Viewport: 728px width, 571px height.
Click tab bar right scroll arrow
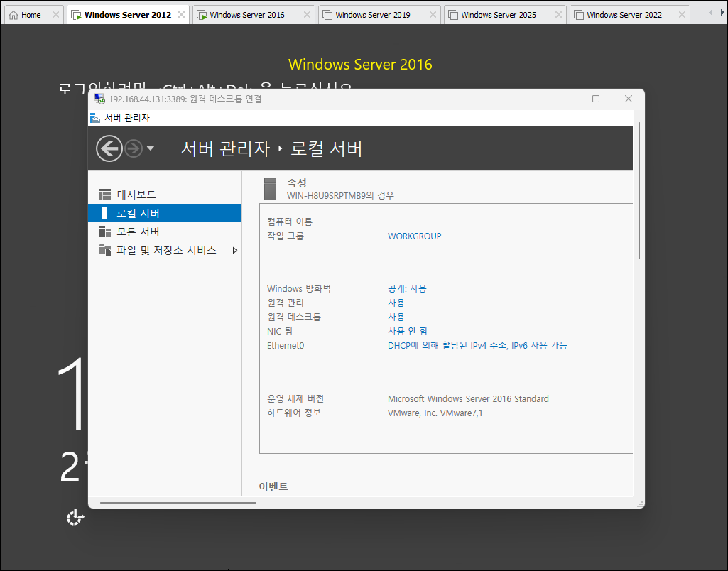click(722, 13)
